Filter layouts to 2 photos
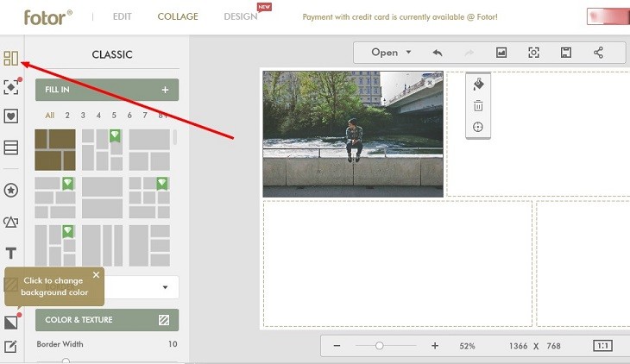This screenshot has width=630, height=364. pos(67,116)
